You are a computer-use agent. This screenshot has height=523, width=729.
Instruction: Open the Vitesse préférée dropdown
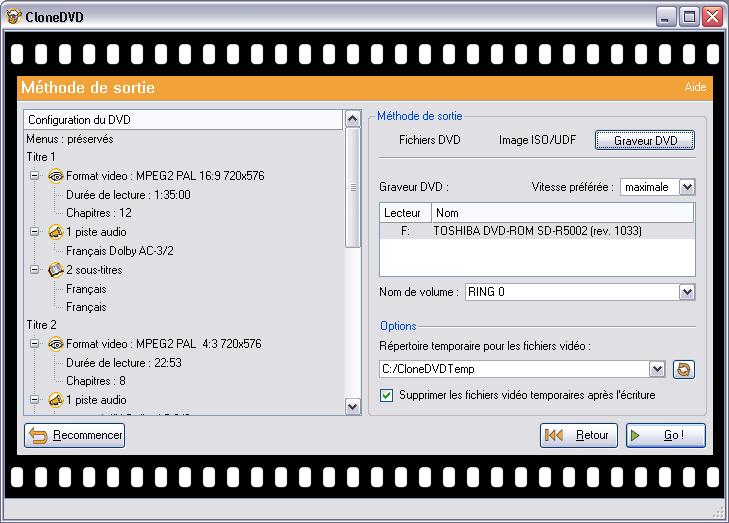pyautogui.click(x=687, y=187)
